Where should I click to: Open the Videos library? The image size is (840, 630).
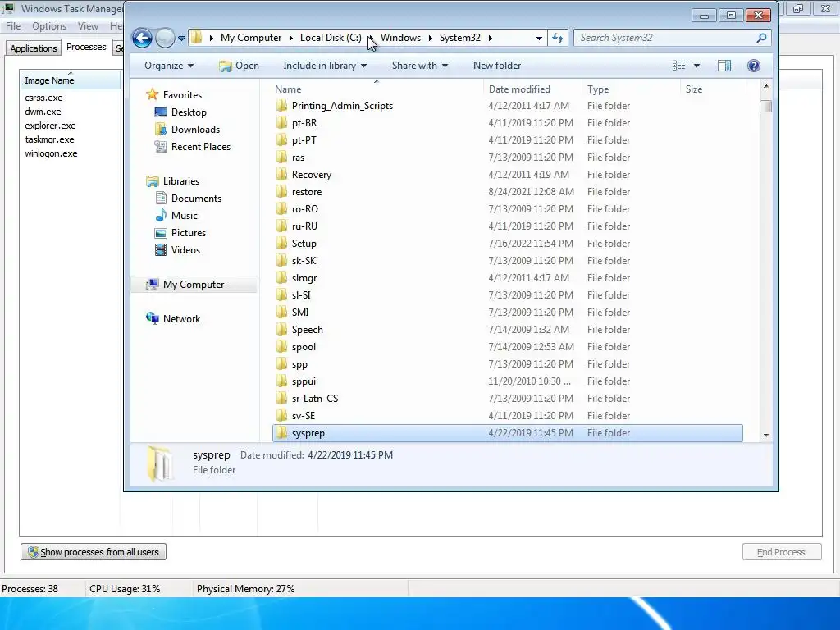185,249
